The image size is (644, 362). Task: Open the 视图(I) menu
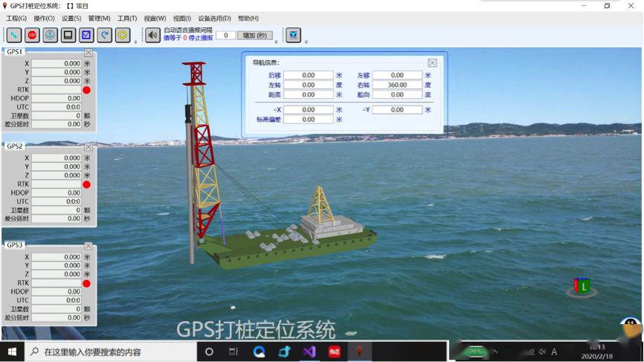182,19
